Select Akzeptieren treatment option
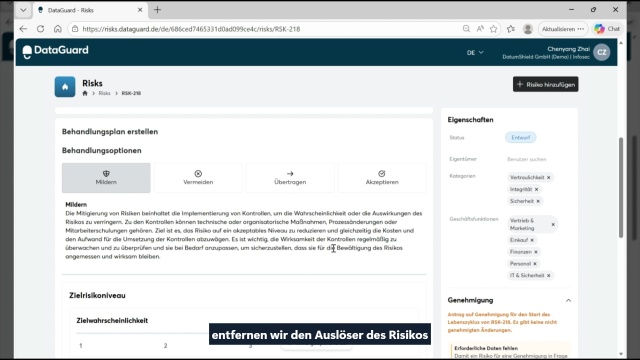Viewport: 640px width, 360px height. click(382, 178)
